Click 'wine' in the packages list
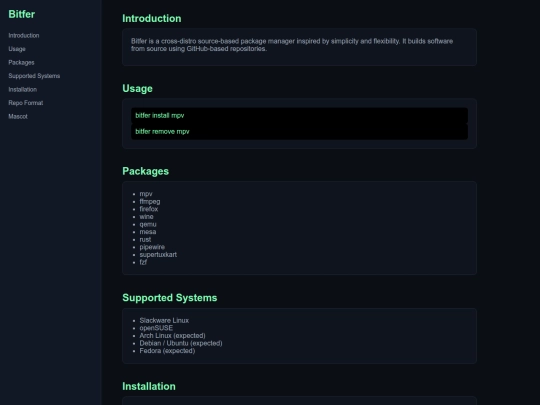 [146, 217]
